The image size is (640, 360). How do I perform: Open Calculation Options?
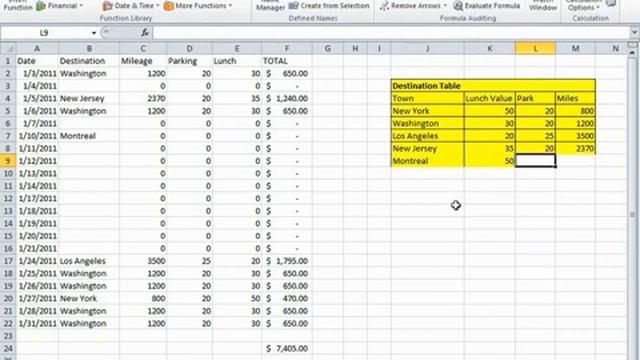point(584,6)
